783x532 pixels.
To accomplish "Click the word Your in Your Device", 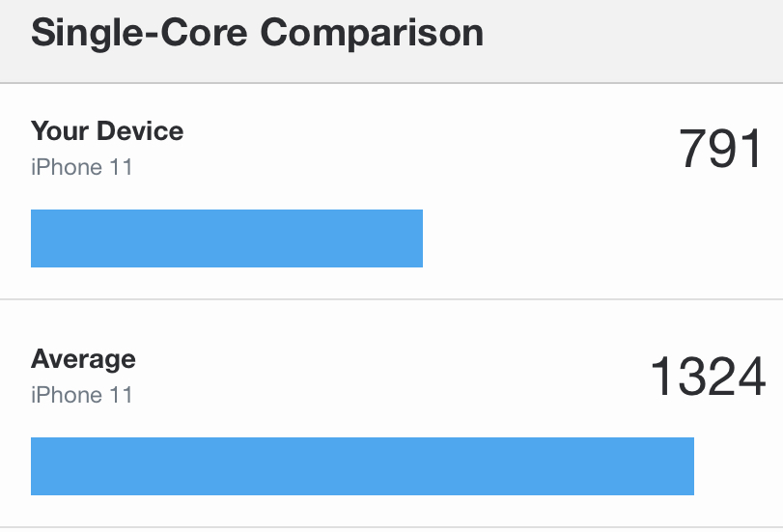I will pos(60,131).
